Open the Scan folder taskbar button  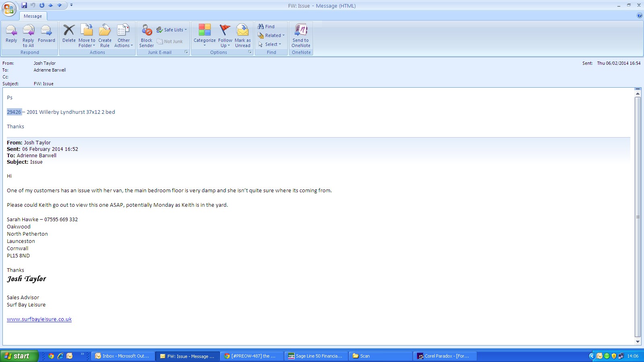pos(381,356)
